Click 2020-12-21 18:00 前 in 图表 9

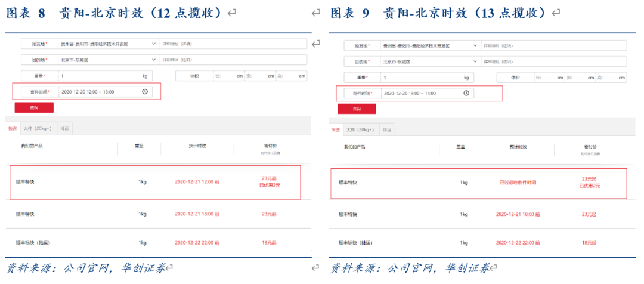point(518,215)
